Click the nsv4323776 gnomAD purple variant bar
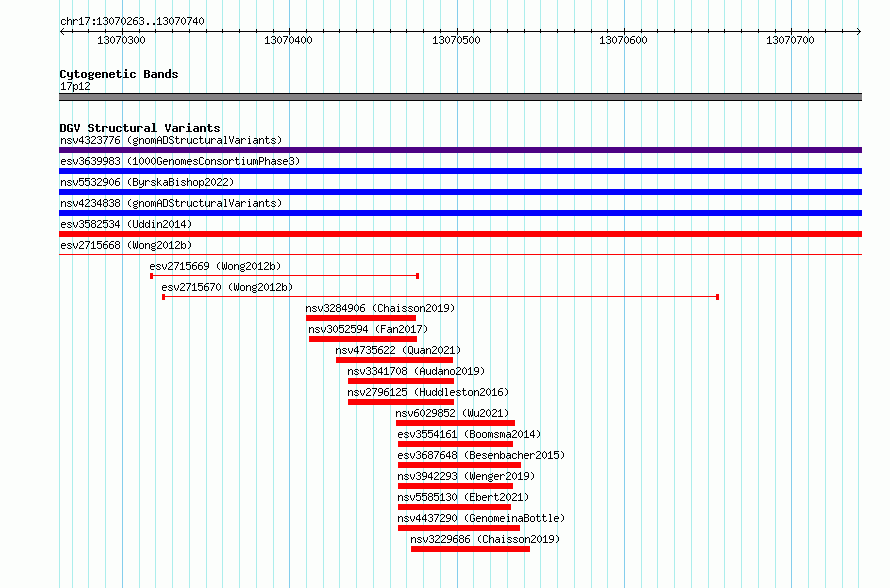The height and width of the screenshot is (588, 890). coord(460,150)
